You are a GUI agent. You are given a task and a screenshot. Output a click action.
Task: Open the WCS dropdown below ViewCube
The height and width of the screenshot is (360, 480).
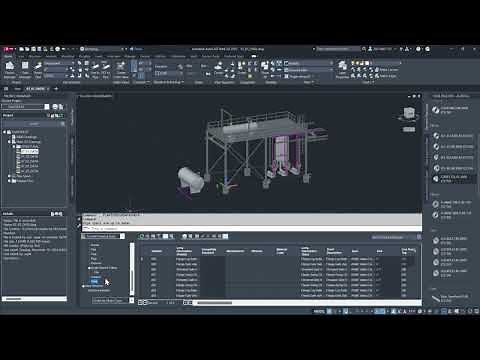pyautogui.click(x=409, y=129)
